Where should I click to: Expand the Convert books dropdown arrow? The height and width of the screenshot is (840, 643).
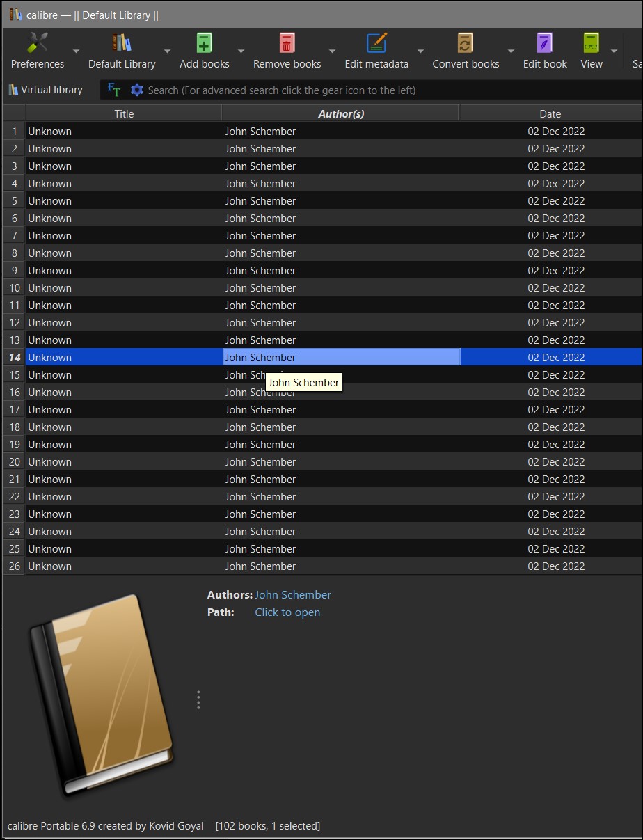pyautogui.click(x=511, y=51)
